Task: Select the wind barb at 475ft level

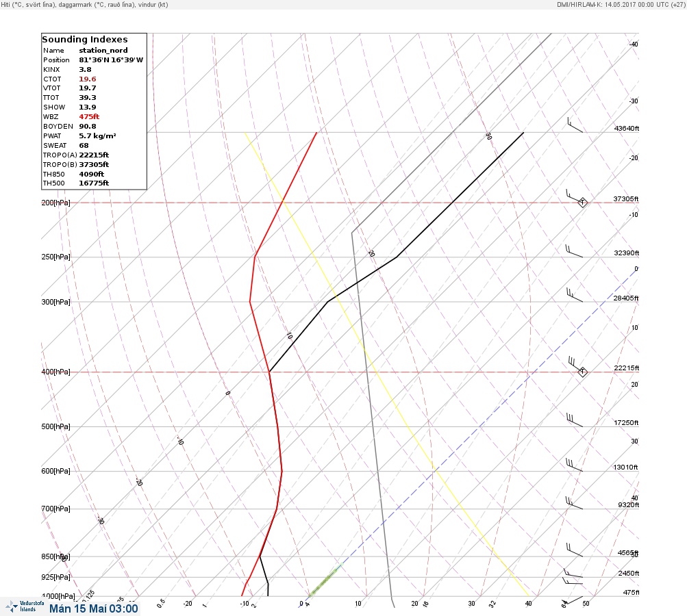Action: coord(573,600)
